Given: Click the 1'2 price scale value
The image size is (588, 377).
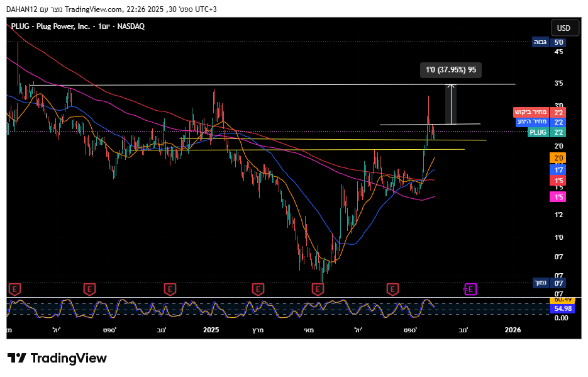Looking at the screenshot, I should (558, 215).
